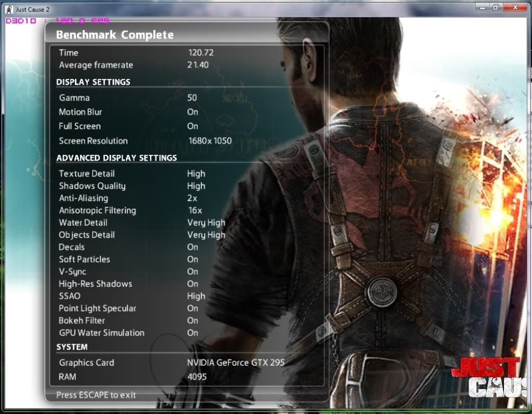This screenshot has height=414, width=532.
Task: Click the Gamma value '50'
Action: click(192, 98)
